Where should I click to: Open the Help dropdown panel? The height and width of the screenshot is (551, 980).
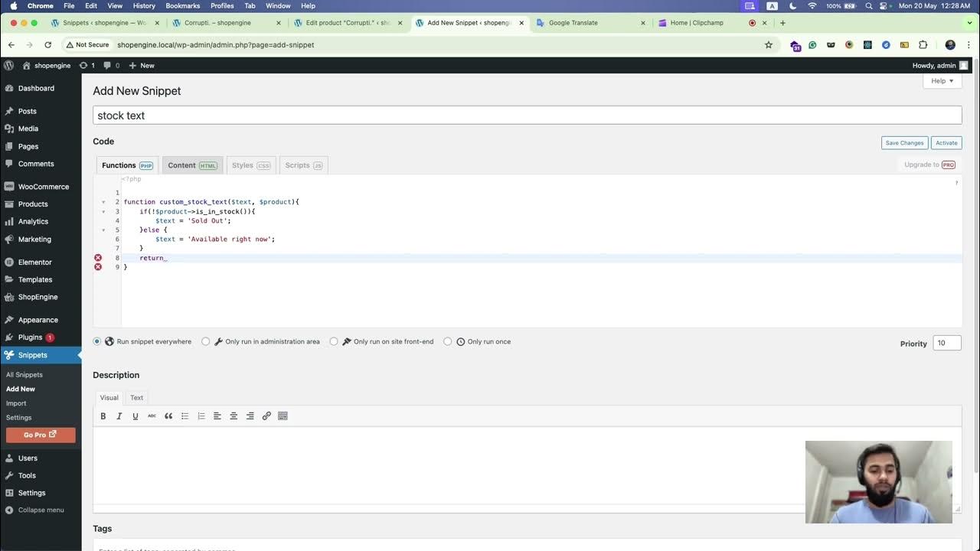[x=940, y=81]
